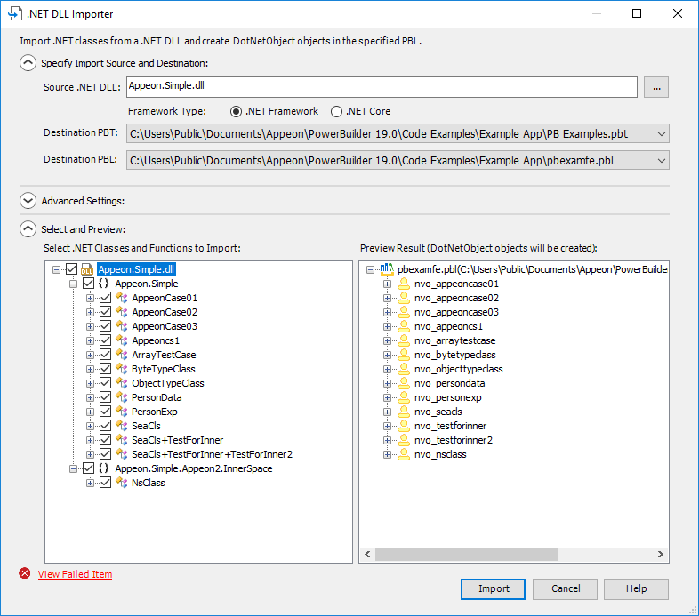Uncheck the PersonExp checkbox
The height and width of the screenshot is (616, 699).
pos(105,412)
